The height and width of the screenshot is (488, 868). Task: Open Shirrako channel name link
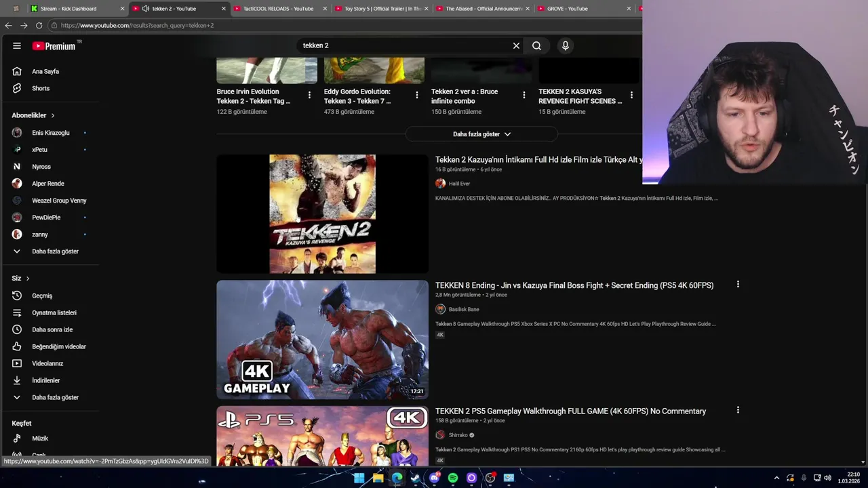click(x=458, y=435)
